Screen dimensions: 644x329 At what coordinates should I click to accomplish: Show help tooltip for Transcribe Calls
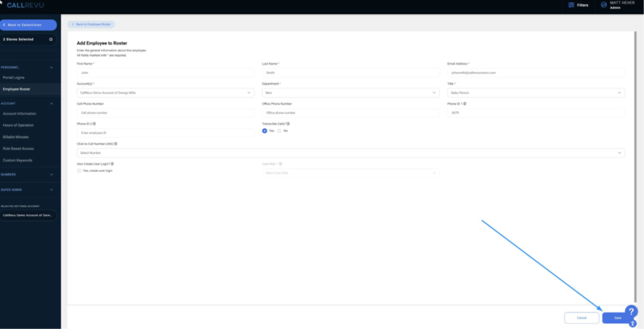pos(288,123)
